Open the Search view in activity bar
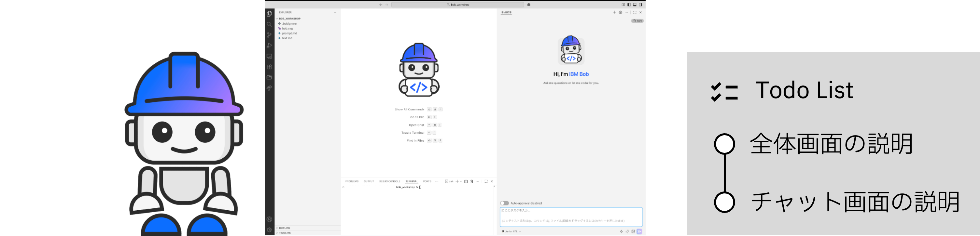Viewport: 980px width, 236px height. point(269,24)
